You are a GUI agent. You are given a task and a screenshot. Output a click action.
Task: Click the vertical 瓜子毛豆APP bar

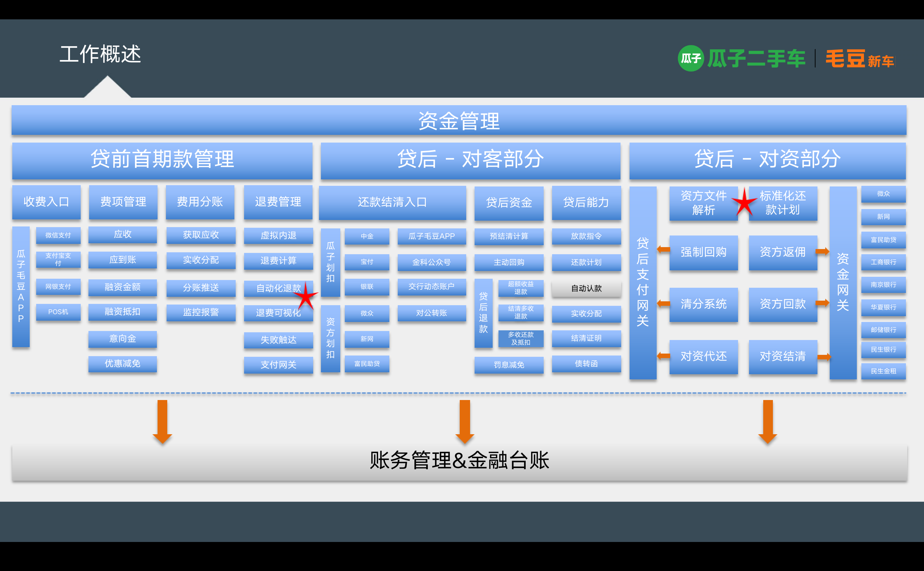(21, 286)
